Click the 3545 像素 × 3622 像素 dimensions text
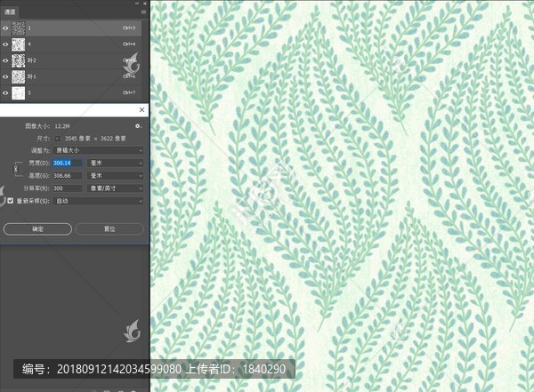534x392 pixels. click(95, 139)
